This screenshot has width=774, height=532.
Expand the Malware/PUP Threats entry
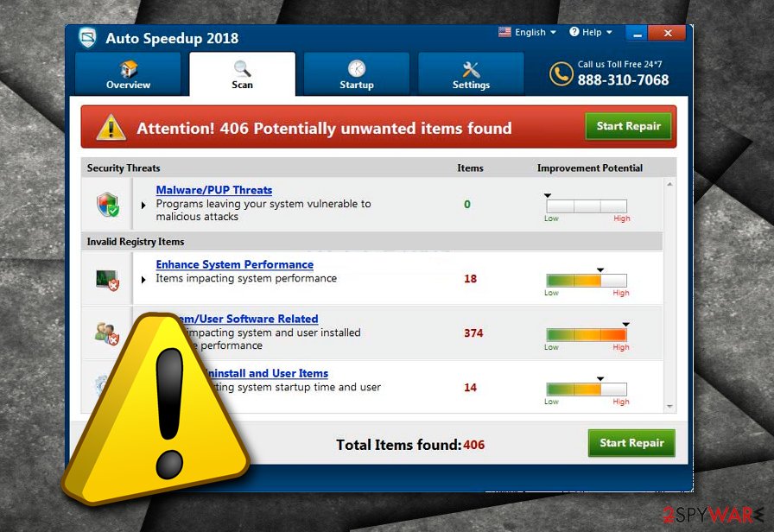click(143, 206)
